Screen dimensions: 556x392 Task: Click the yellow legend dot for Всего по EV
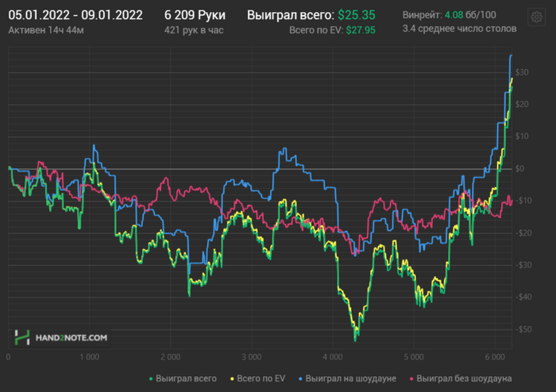(232, 379)
